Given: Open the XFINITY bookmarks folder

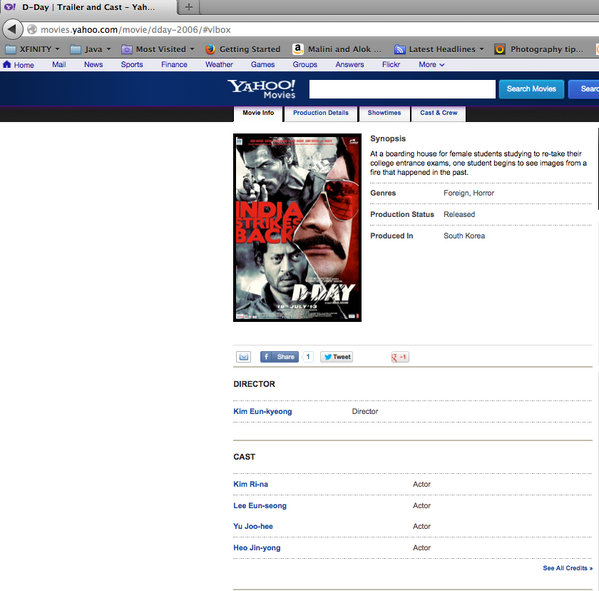Looking at the screenshot, I should pyautogui.click(x=32, y=49).
